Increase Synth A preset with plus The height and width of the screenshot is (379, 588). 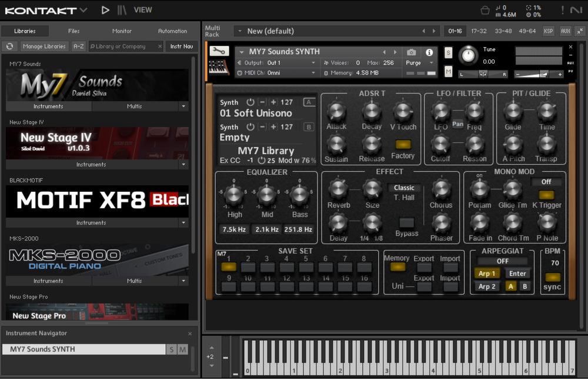click(x=273, y=102)
